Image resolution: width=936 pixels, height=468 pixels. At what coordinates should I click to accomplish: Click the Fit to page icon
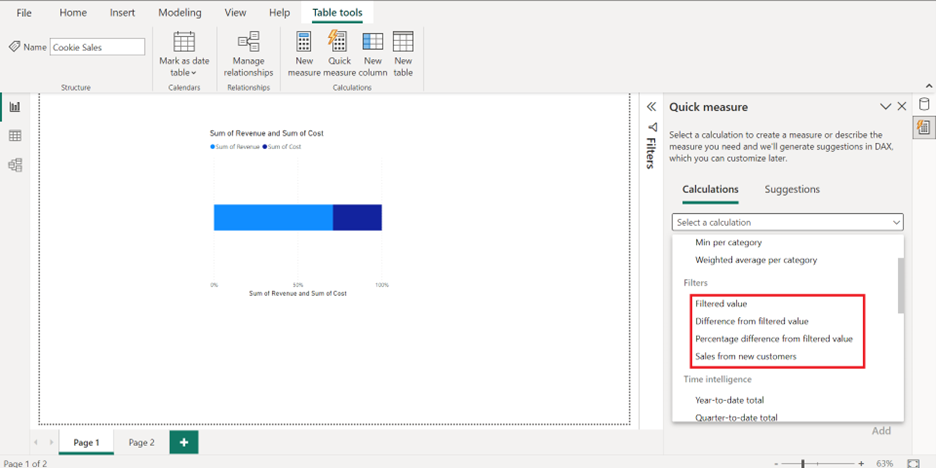[x=913, y=463]
